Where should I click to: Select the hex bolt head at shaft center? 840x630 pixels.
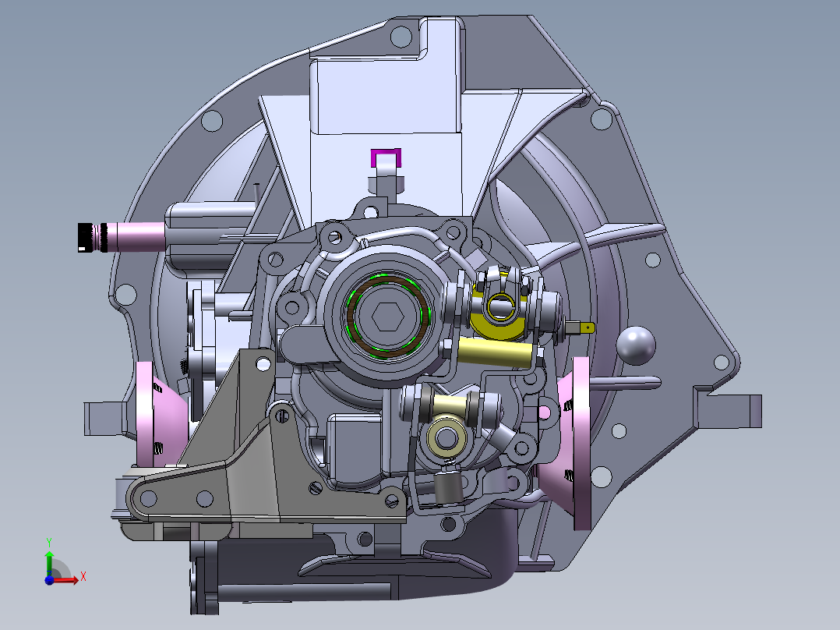click(x=388, y=318)
